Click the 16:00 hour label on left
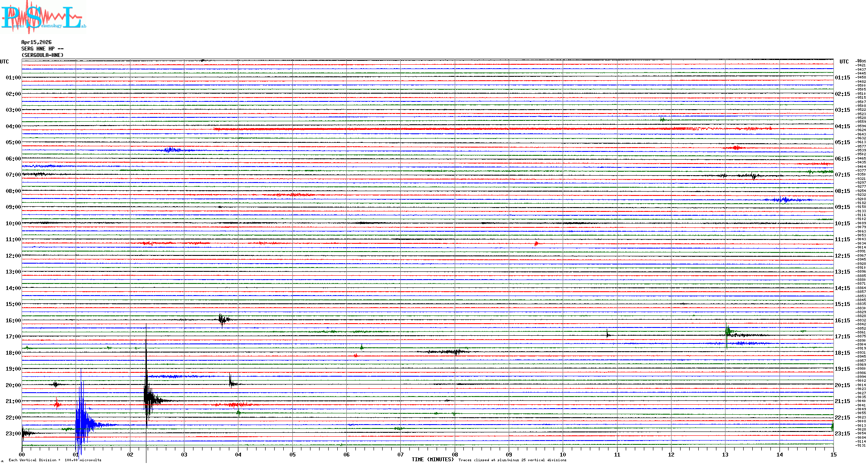 [x=13, y=321]
